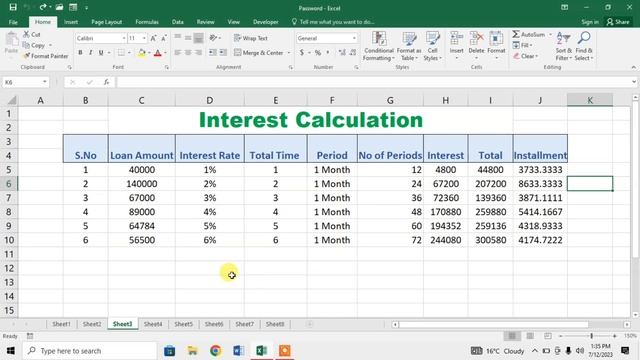This screenshot has width=640, height=360.
Task: Expand the formula bar with the chevron
Action: click(x=633, y=82)
